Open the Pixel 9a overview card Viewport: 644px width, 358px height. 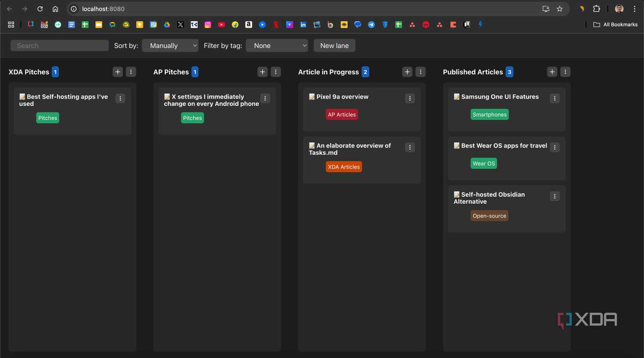pyautogui.click(x=362, y=110)
